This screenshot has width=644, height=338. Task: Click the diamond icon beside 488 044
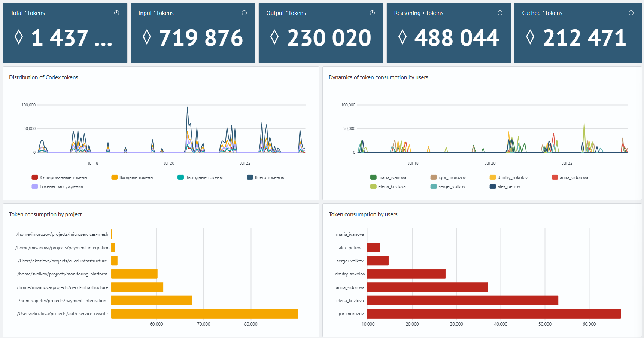pyautogui.click(x=402, y=37)
